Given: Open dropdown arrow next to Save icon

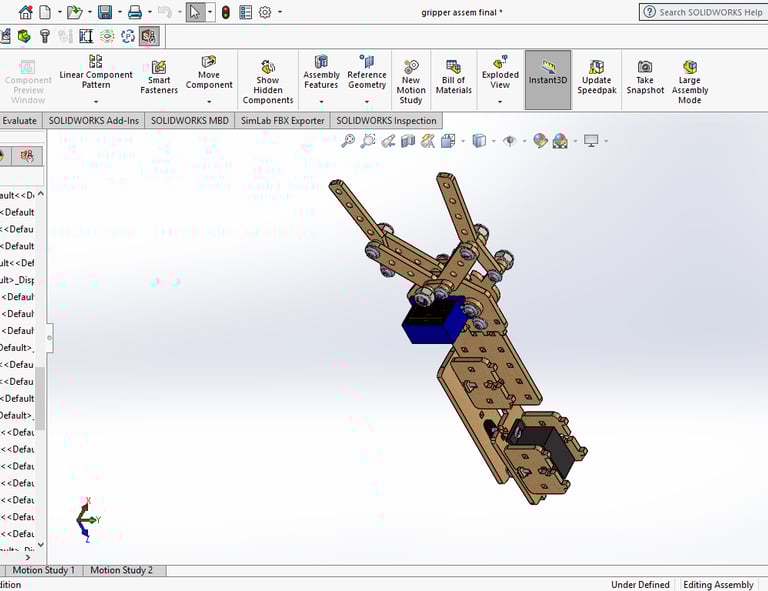Looking at the screenshot, I should 119,12.
